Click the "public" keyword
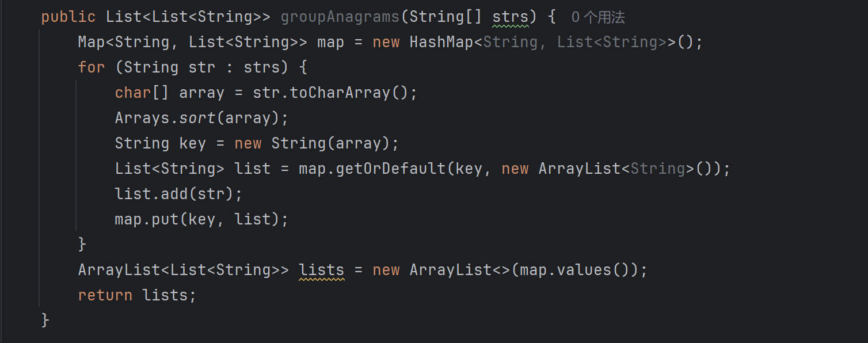 point(68,17)
